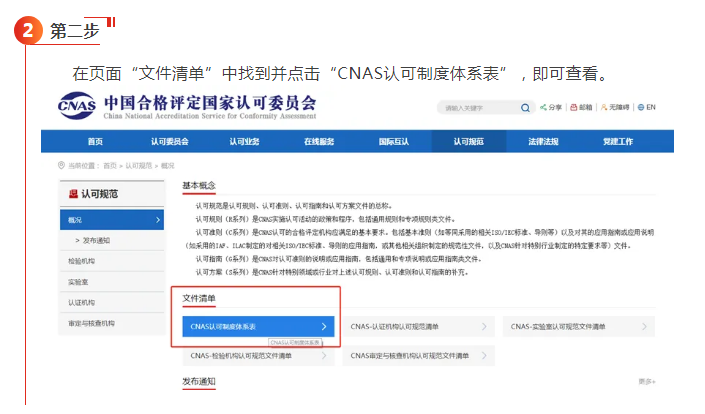The width and height of the screenshot is (705, 414).
Task: Open the 国际互认 nav menu item
Action: (393, 142)
